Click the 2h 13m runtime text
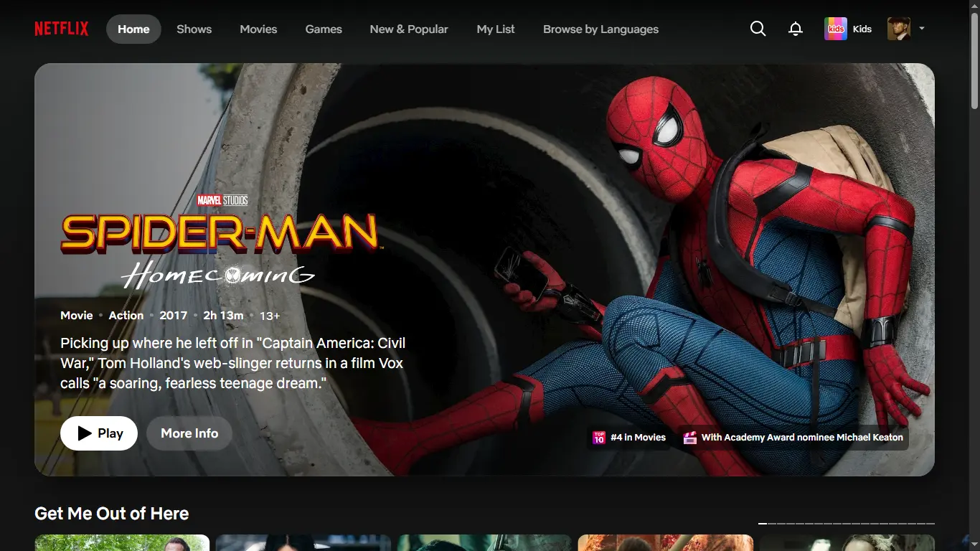This screenshot has height=551, width=980. pyautogui.click(x=223, y=316)
